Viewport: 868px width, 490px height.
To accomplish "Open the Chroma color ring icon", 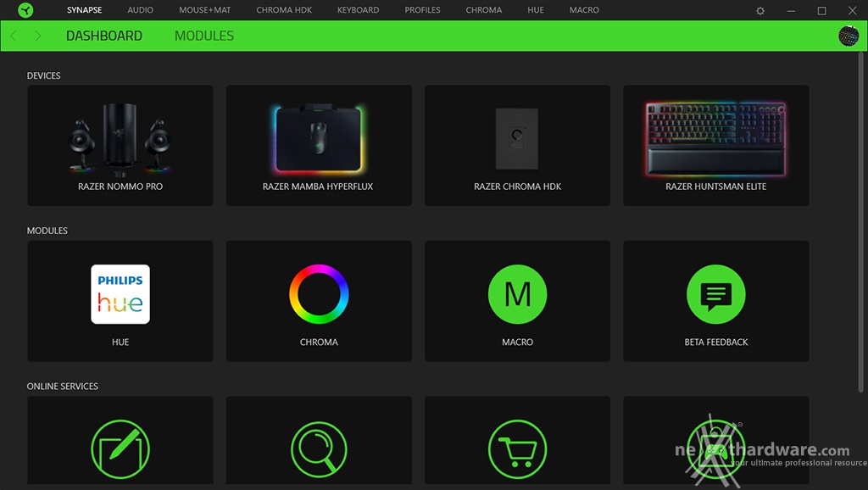I will [319, 294].
